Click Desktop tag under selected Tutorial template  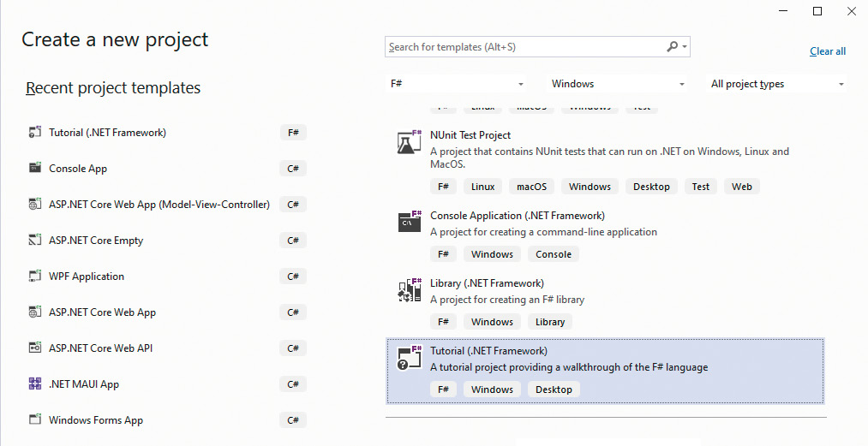554,389
